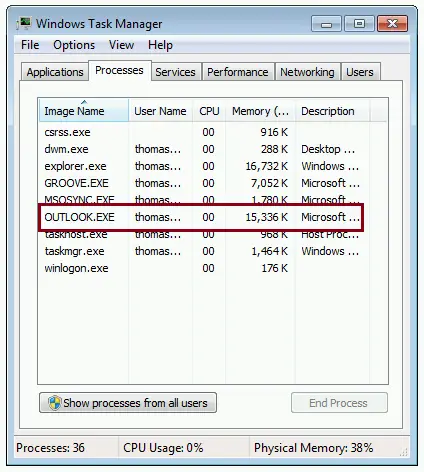Sort by Image Name column header
424x472 pixels.
tap(83, 111)
